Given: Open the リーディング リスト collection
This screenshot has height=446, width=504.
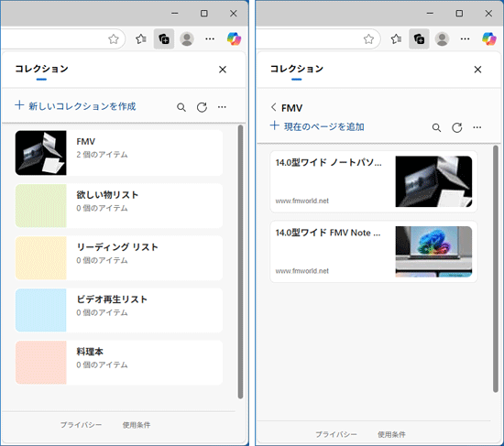Looking at the screenshot, I should point(119,258).
